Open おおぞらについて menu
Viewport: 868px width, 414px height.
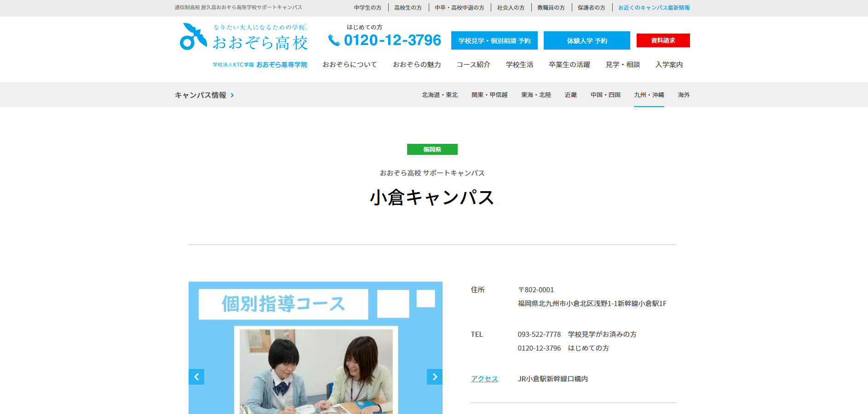[x=350, y=65]
